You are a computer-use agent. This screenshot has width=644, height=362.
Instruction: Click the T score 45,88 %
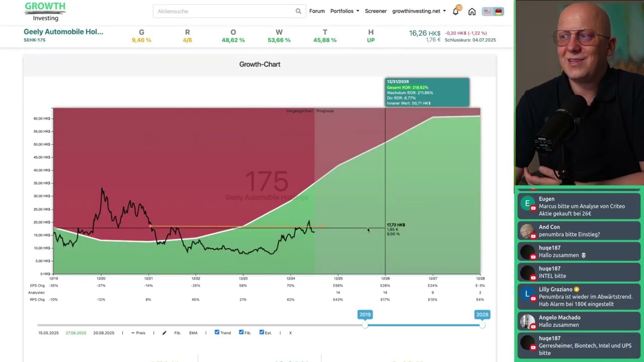[x=325, y=40]
